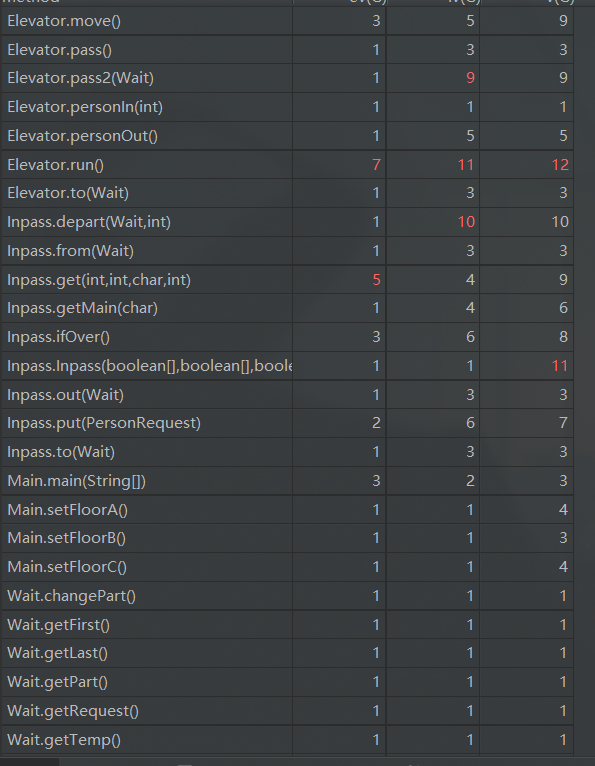The height and width of the screenshot is (766, 595).
Task: Select the Elevator.to(Wait) method name
Action: 68,193
